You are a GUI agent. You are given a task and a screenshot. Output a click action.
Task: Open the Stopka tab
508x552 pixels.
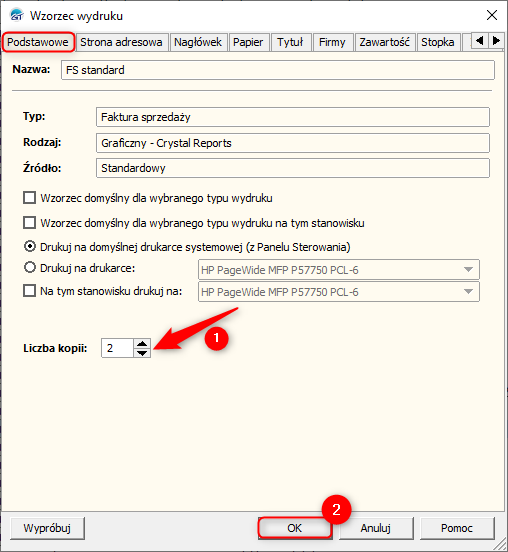[438, 42]
